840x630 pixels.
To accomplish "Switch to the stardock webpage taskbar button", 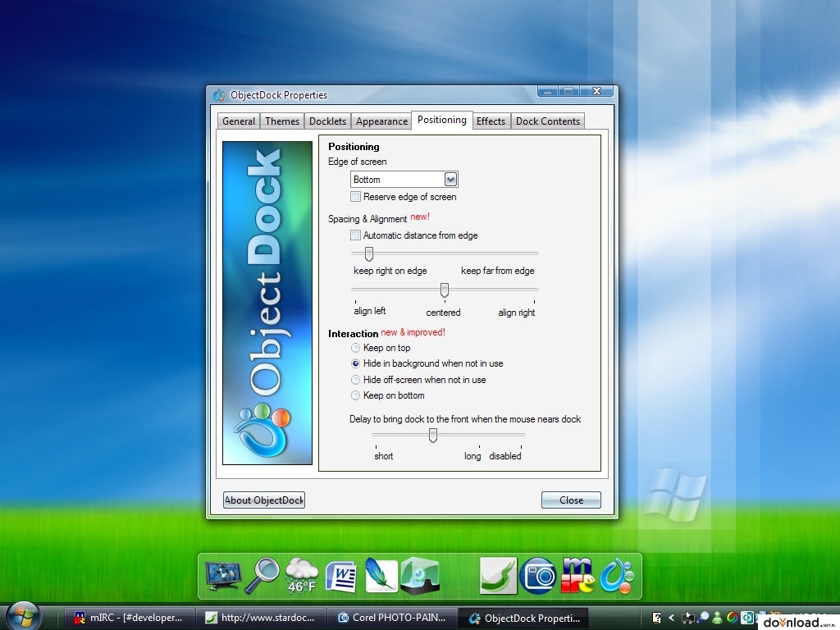I will (x=260, y=618).
